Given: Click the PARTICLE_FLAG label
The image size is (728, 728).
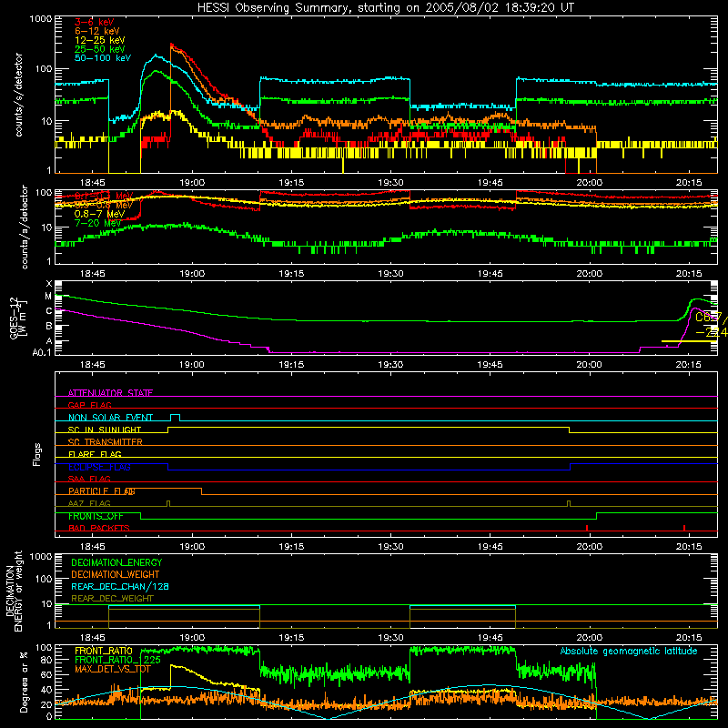Looking at the screenshot, I should pyautogui.click(x=102, y=490).
